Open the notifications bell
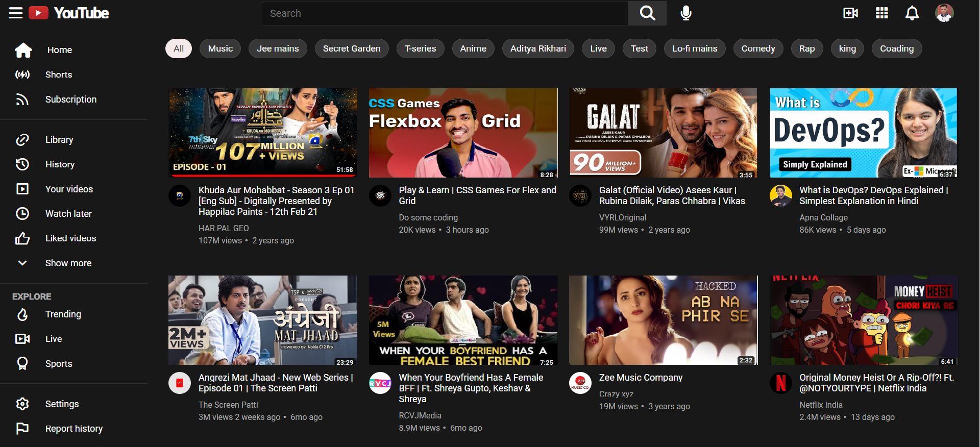Screen dimensions: 980x447 pyautogui.click(x=912, y=13)
